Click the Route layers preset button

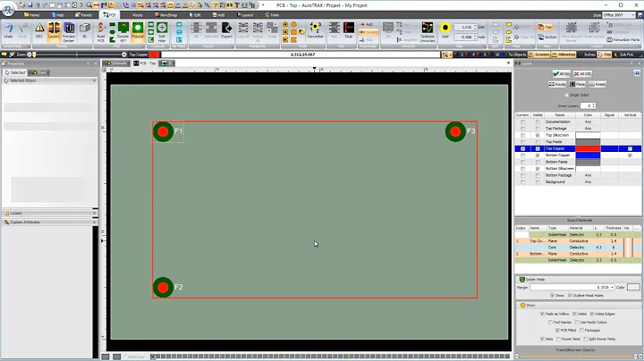pos(557,84)
